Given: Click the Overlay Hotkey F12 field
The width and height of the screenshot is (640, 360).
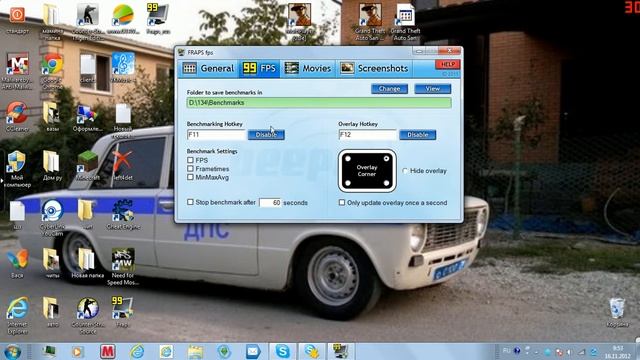Looking at the screenshot, I should [x=367, y=135].
